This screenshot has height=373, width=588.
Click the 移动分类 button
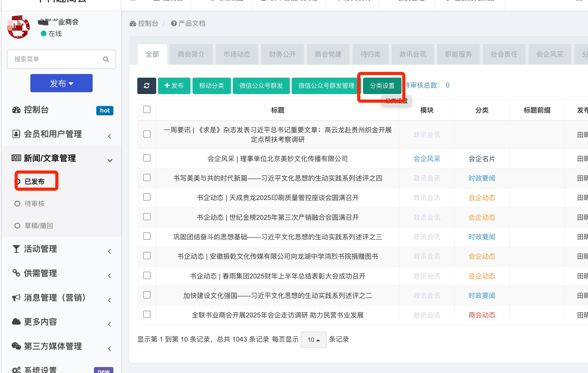[211, 86]
